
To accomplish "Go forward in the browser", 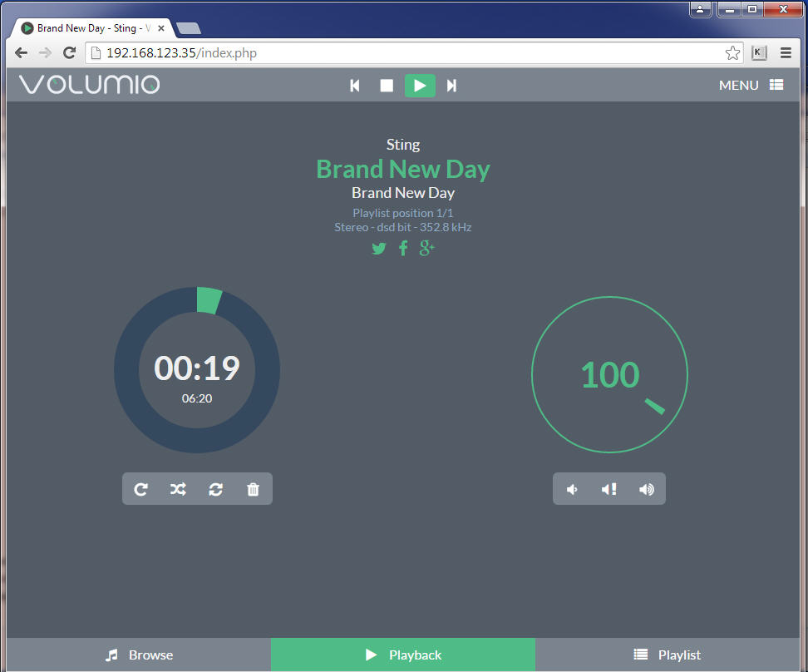I will pyautogui.click(x=46, y=52).
